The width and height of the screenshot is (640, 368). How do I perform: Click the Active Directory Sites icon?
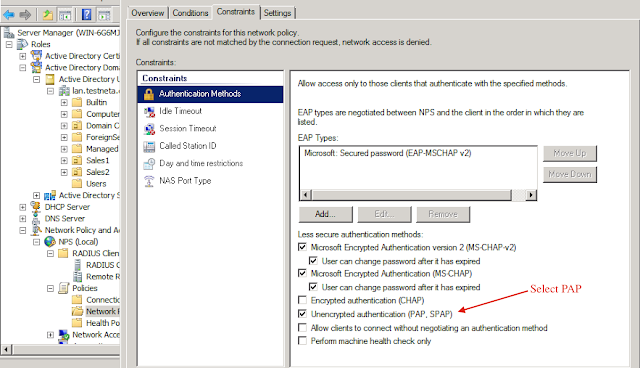pos(50,195)
